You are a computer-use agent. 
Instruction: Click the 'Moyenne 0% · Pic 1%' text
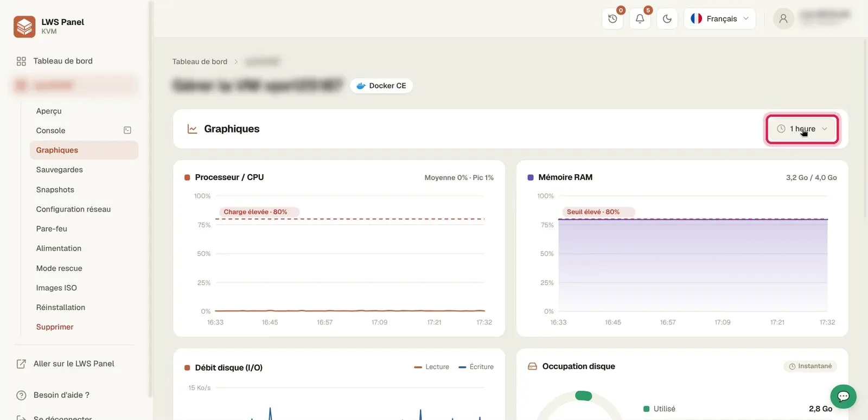point(459,178)
